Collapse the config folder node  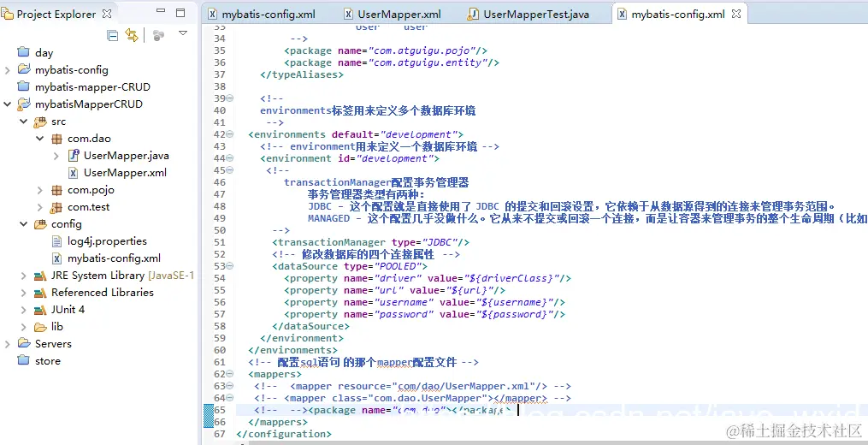click(23, 224)
